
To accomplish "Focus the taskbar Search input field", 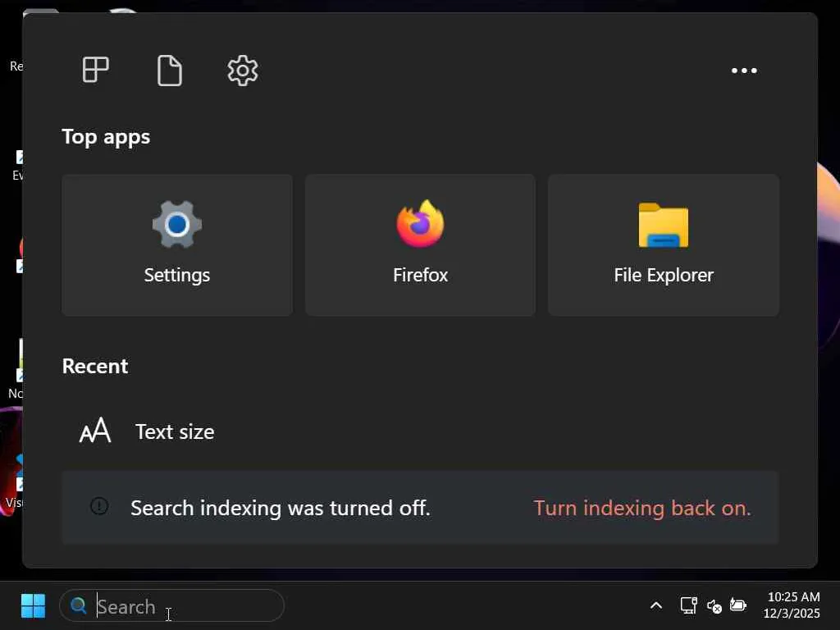I will click(185, 606).
